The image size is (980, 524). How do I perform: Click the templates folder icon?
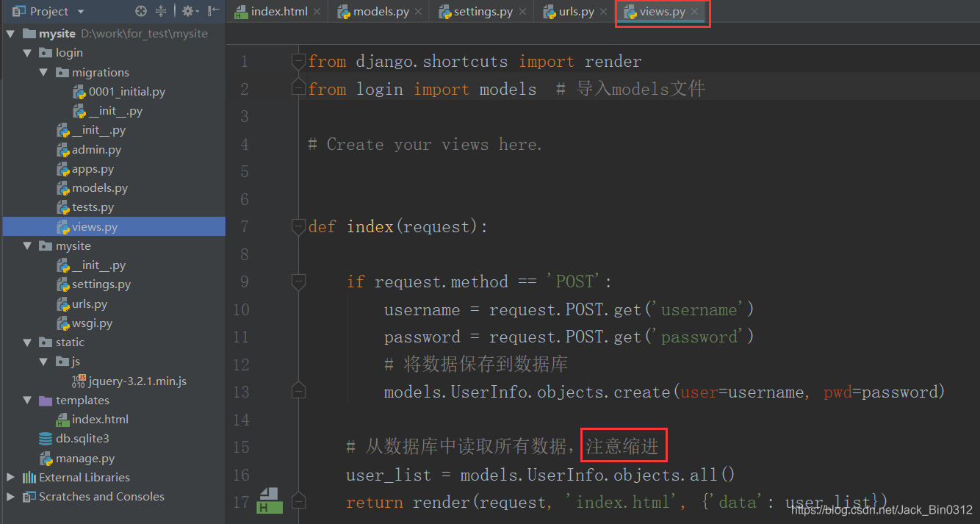(x=46, y=401)
